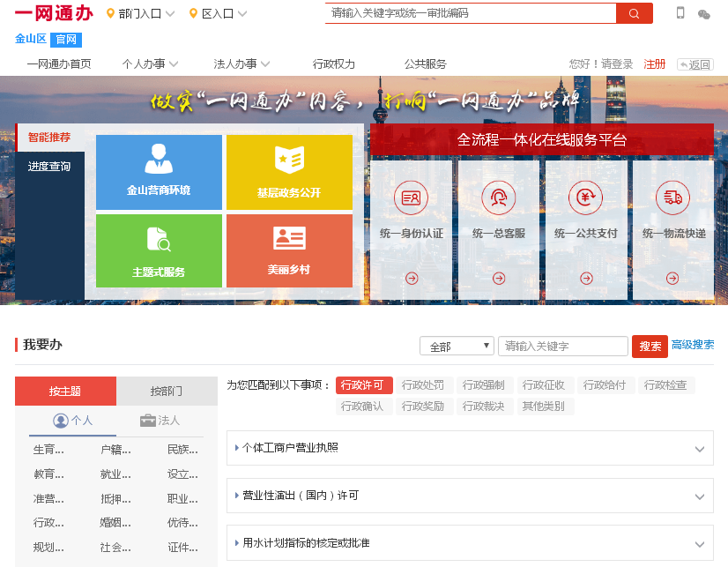The width and height of the screenshot is (728, 567).
Task: Click the 统一身份认证 icon
Action: pos(411,198)
